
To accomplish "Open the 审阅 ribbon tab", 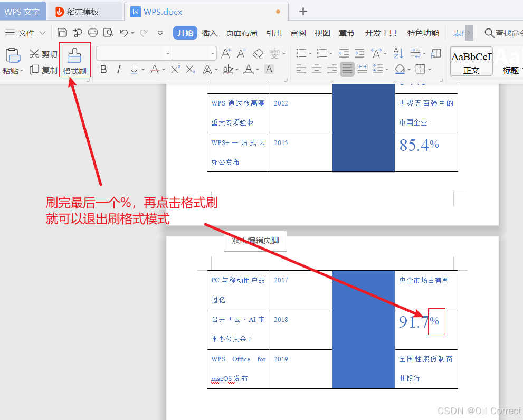I will (x=298, y=33).
